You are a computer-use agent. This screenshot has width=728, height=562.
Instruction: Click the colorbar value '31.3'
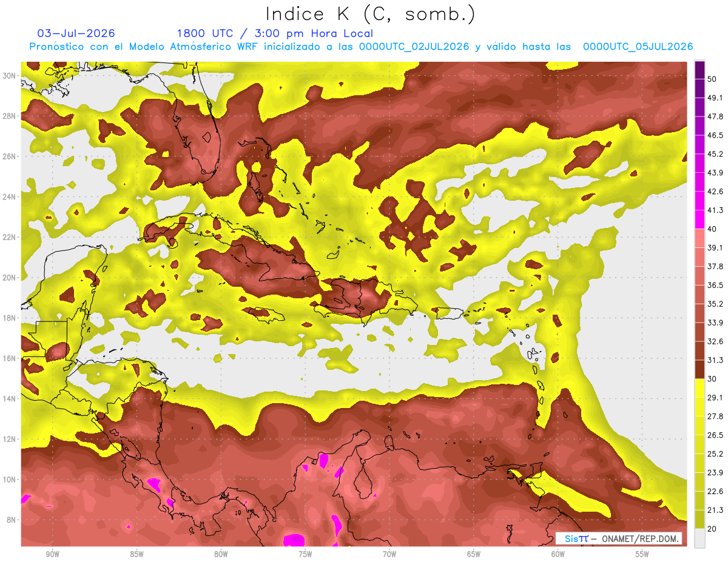715,360
